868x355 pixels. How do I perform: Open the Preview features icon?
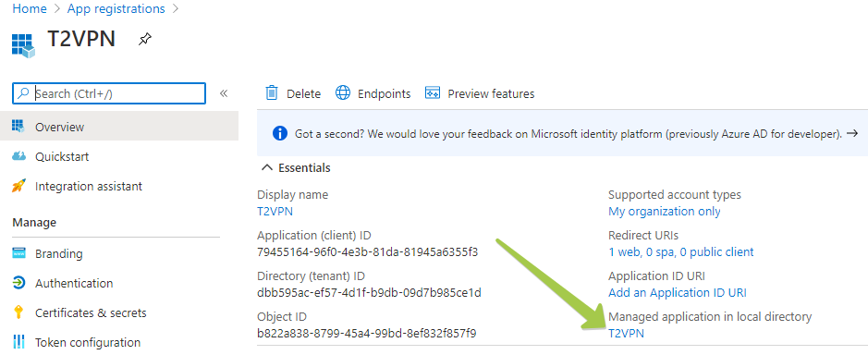[433, 93]
